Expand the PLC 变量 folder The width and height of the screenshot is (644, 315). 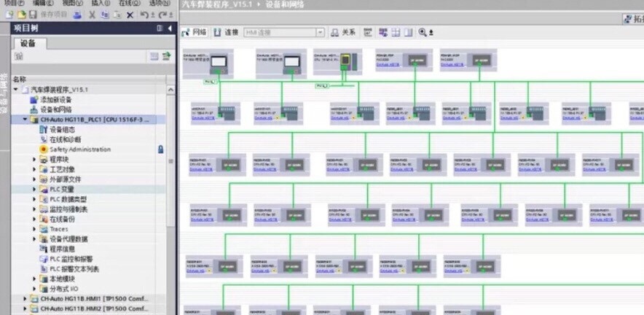34,189
